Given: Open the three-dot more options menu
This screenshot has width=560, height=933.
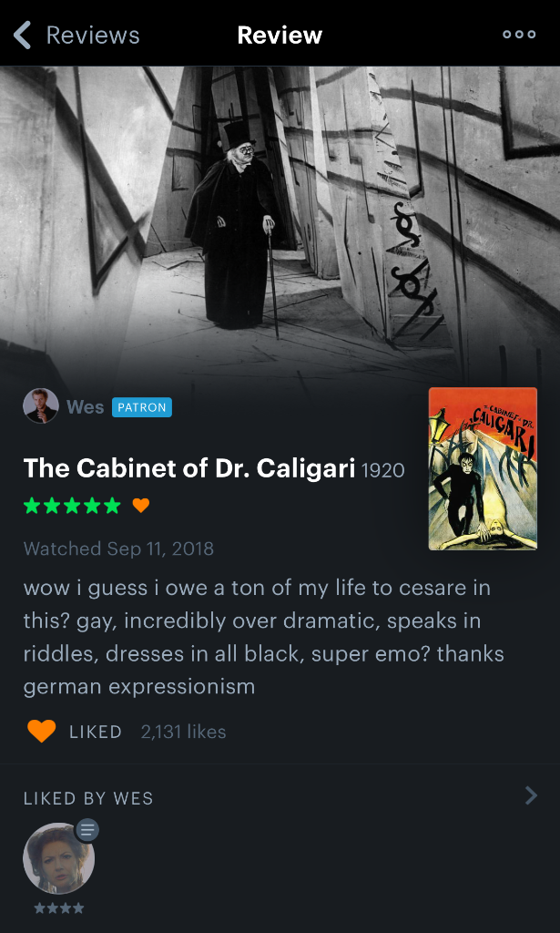Looking at the screenshot, I should (x=519, y=35).
